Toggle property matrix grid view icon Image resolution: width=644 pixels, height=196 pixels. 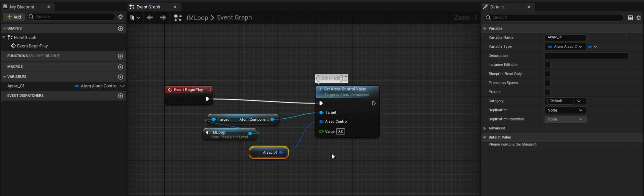(x=631, y=18)
